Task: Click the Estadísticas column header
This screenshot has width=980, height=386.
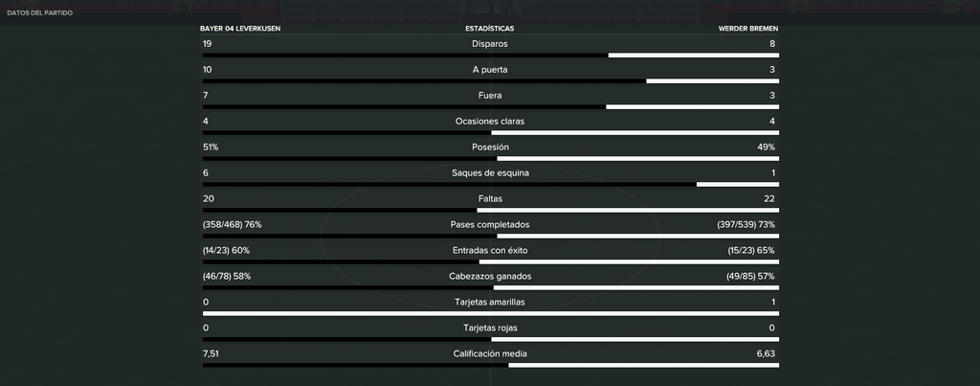Action: click(490, 29)
